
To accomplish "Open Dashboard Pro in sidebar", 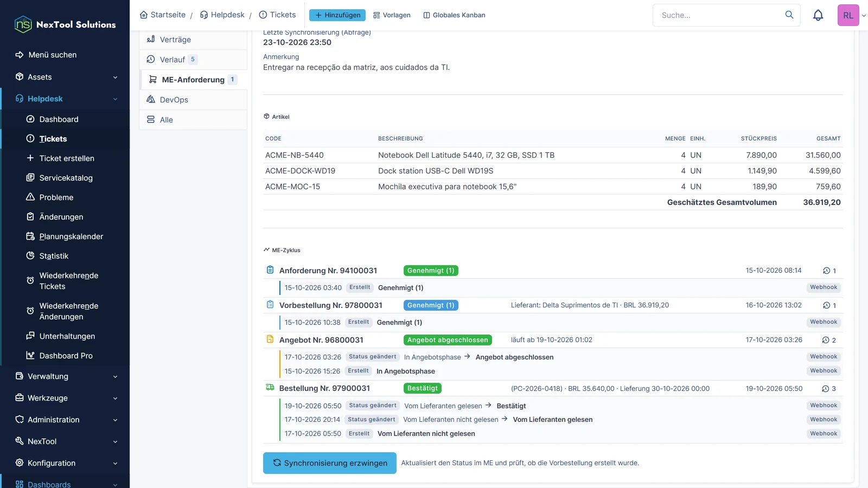I will point(65,356).
